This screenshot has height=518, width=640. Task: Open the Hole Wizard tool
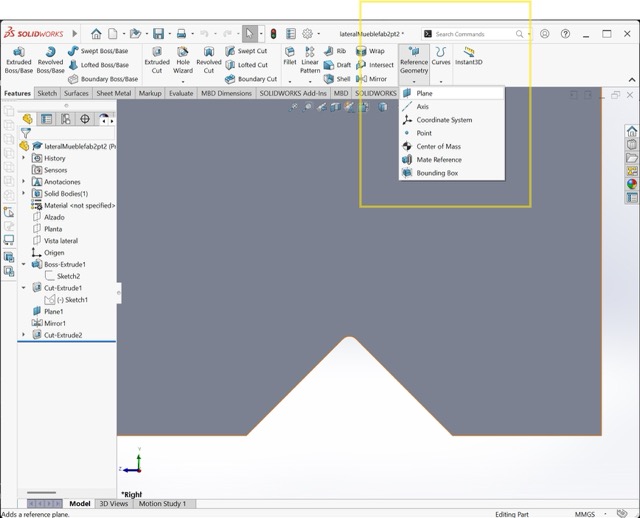(x=183, y=60)
